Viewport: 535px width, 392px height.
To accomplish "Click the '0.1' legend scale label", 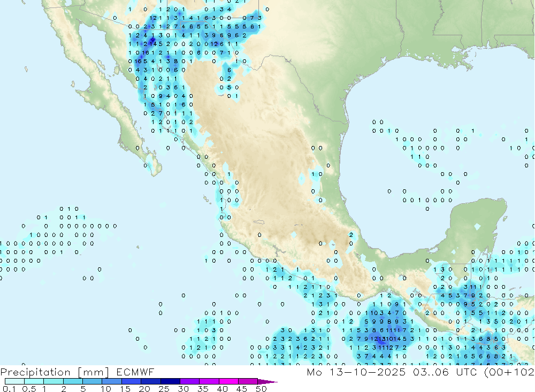I will [9, 389].
